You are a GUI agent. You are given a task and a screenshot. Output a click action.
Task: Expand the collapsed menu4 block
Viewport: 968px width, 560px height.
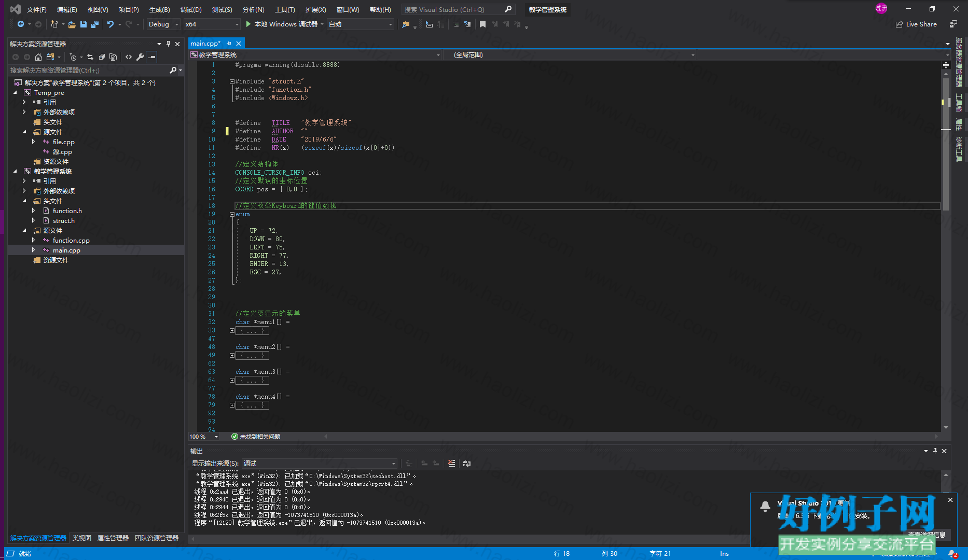(232, 405)
